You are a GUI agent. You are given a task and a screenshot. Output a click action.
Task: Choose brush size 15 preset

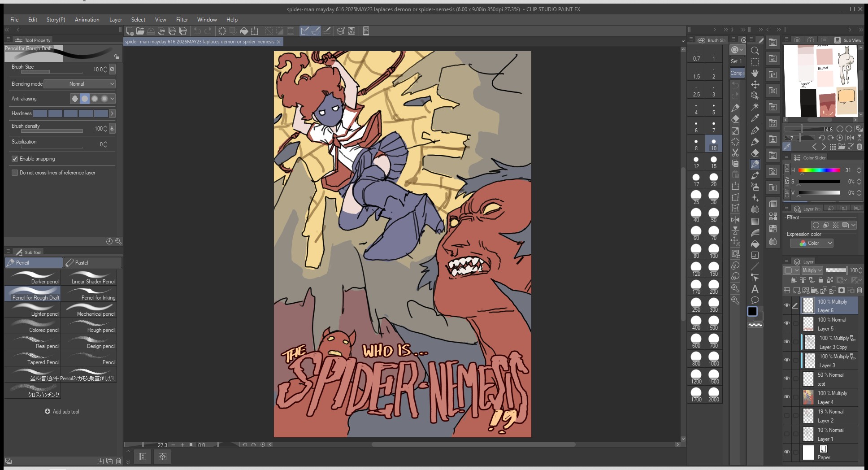(x=714, y=161)
